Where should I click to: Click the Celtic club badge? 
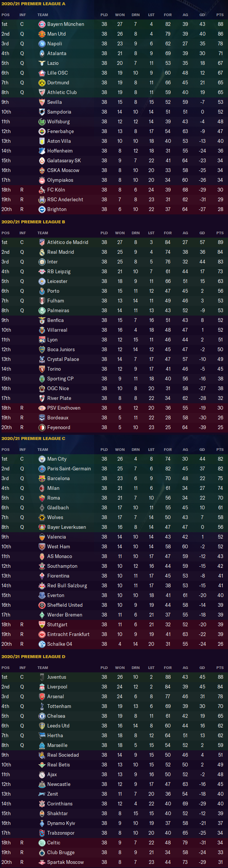pyautogui.click(x=42, y=843)
